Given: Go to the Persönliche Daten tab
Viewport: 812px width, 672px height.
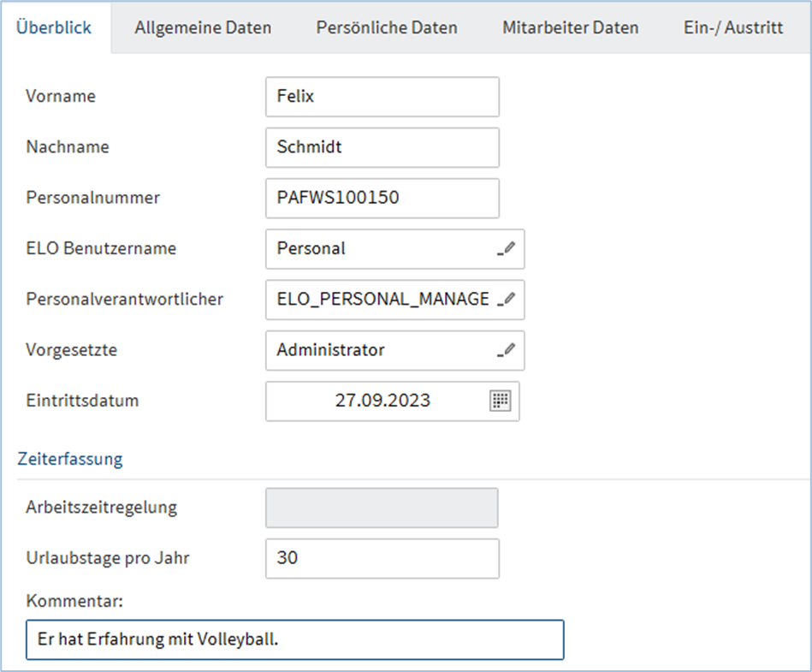Looking at the screenshot, I should point(387,27).
